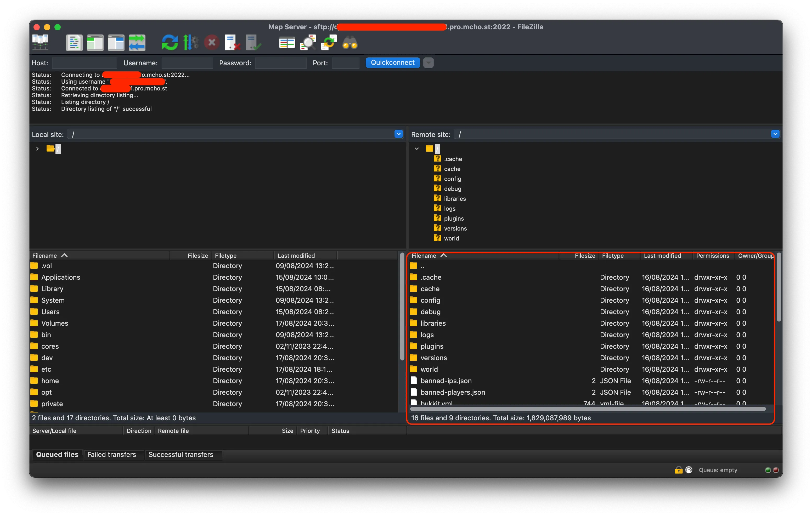Select remote versions folder row

pyautogui.click(x=591, y=358)
